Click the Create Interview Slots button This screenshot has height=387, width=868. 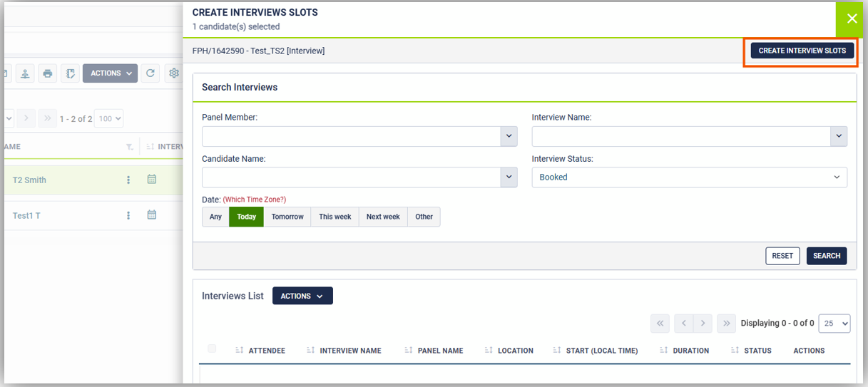pos(802,51)
